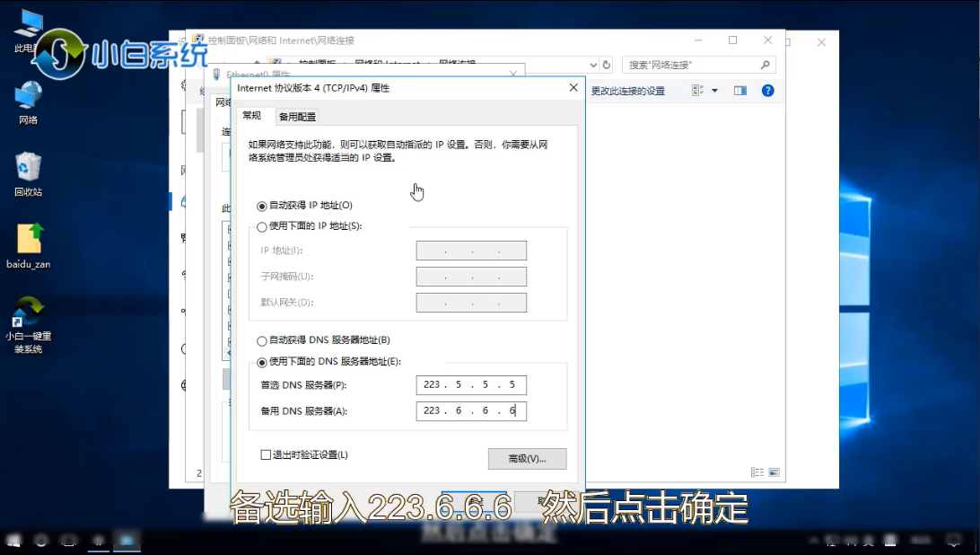Click the refresh icon beside the address bar
This screenshot has height=555, width=980.
(607, 65)
